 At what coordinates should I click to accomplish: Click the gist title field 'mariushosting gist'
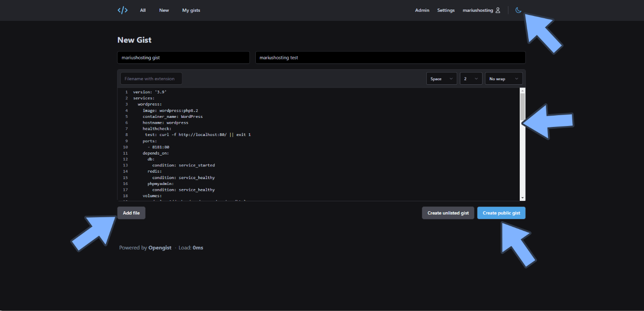pyautogui.click(x=183, y=58)
